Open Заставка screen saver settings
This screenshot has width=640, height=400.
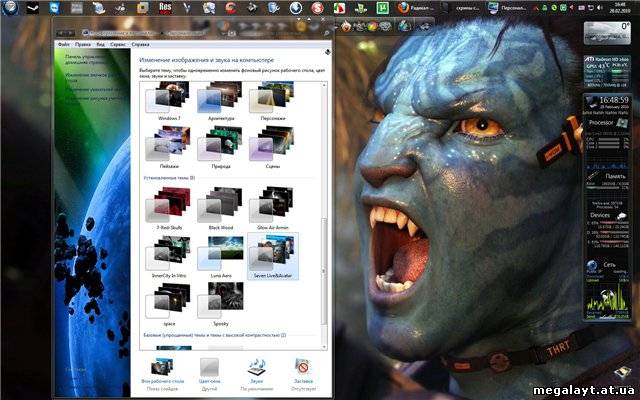pos(303,374)
